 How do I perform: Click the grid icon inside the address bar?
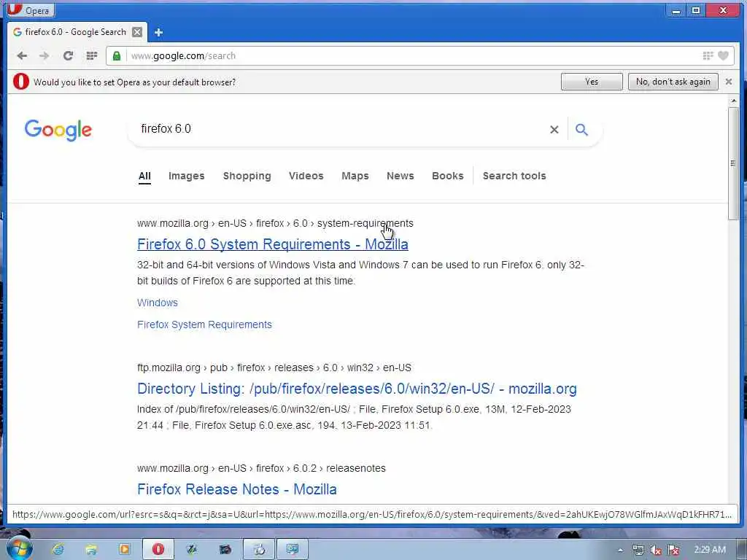click(708, 55)
